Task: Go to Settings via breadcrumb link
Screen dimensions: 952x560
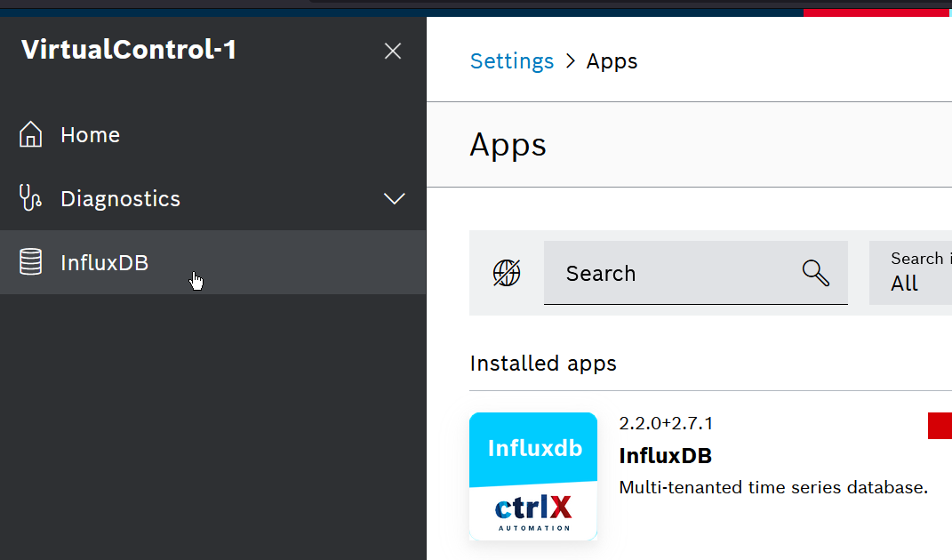Action: click(512, 61)
